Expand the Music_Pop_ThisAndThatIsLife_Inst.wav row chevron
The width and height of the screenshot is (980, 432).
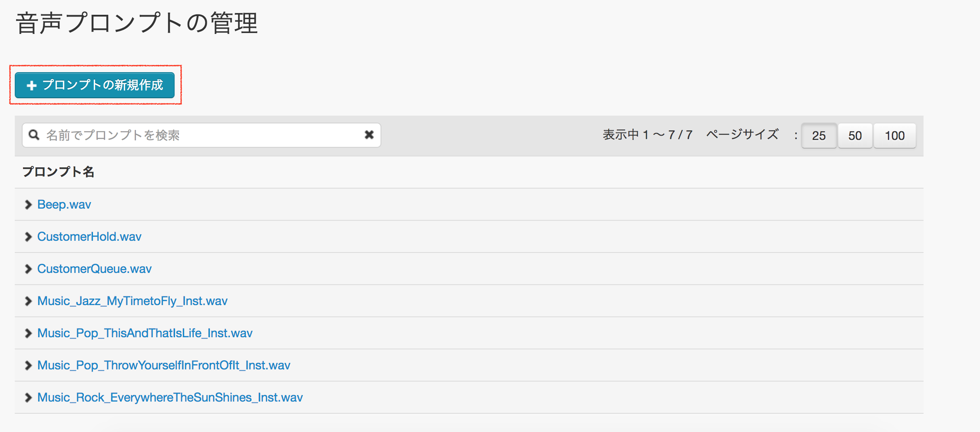[x=28, y=333]
